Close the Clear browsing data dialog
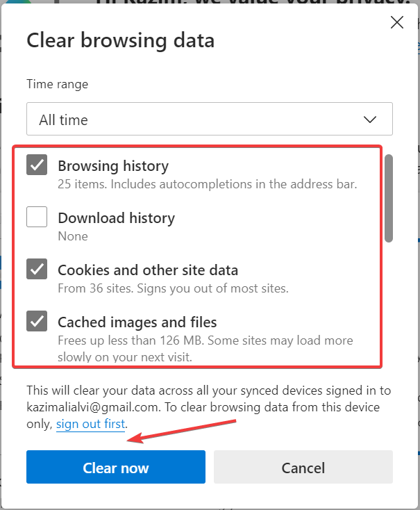This screenshot has width=420, height=510. tap(397, 22)
